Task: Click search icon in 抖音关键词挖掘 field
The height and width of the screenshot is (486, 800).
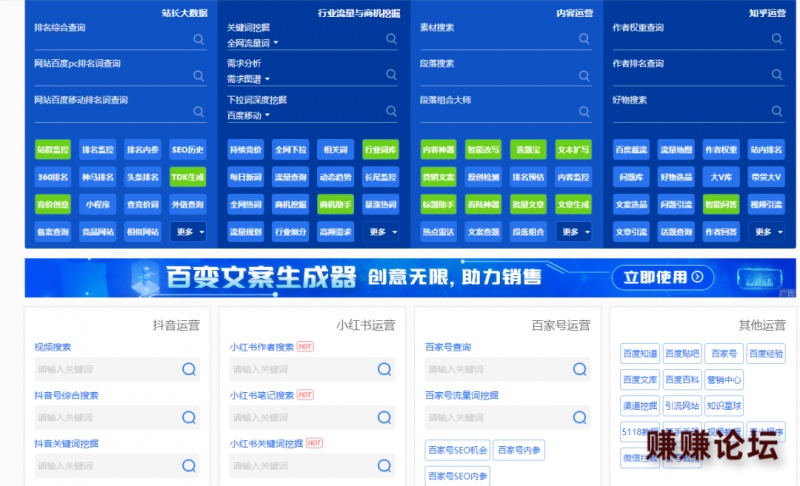Action: click(189, 466)
